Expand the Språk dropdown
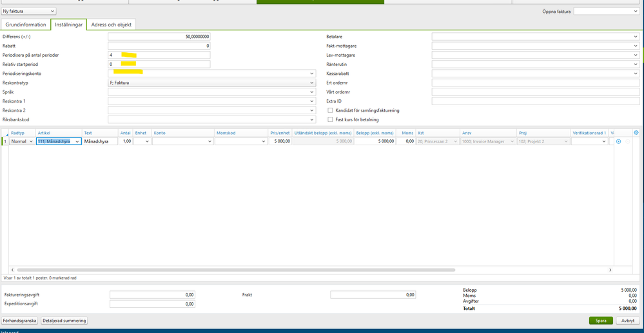The height and width of the screenshot is (333, 644). tap(212, 92)
